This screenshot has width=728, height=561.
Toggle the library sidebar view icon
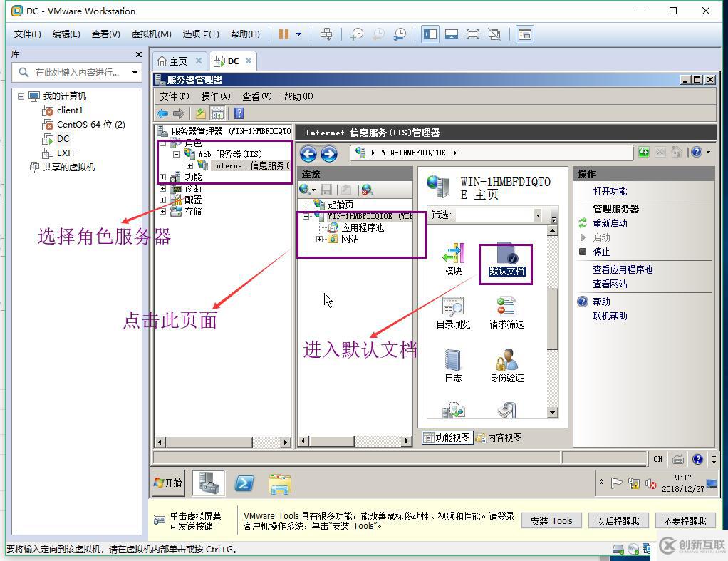[430, 34]
